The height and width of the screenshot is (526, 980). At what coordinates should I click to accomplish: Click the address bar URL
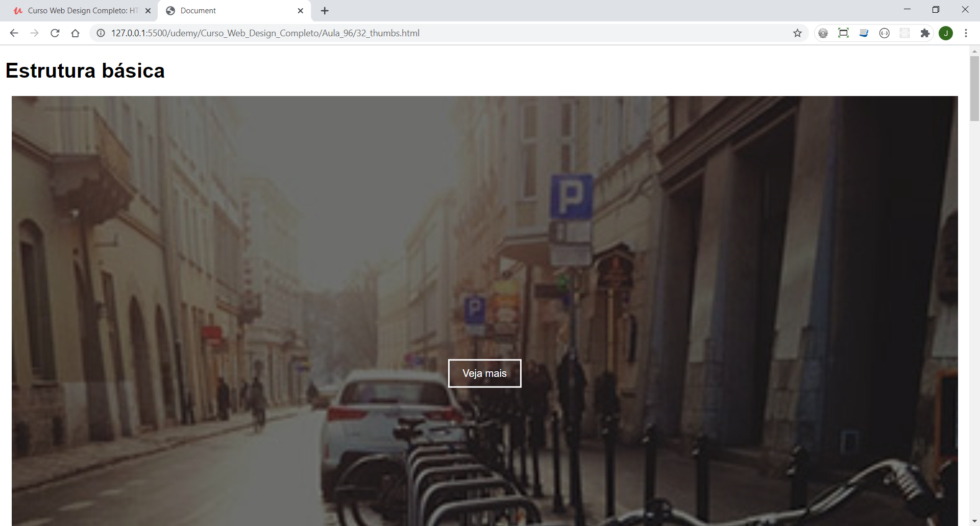[265, 33]
